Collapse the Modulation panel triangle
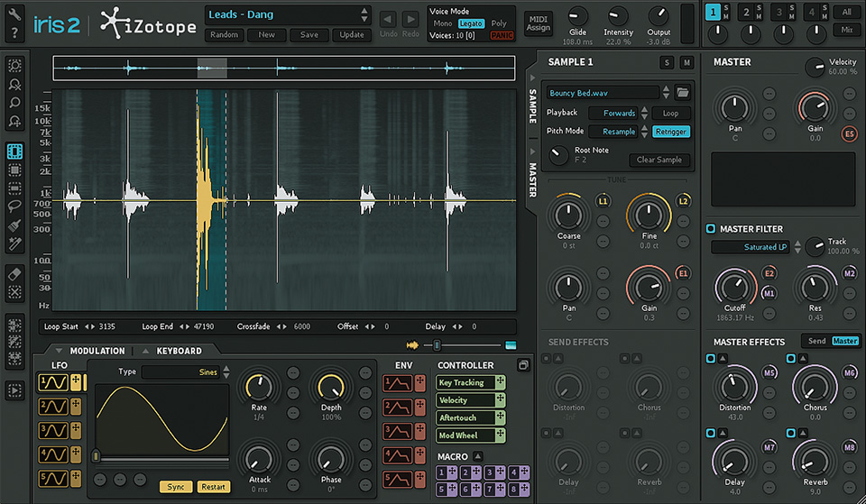Viewport: 866px width, 504px height. click(60, 351)
